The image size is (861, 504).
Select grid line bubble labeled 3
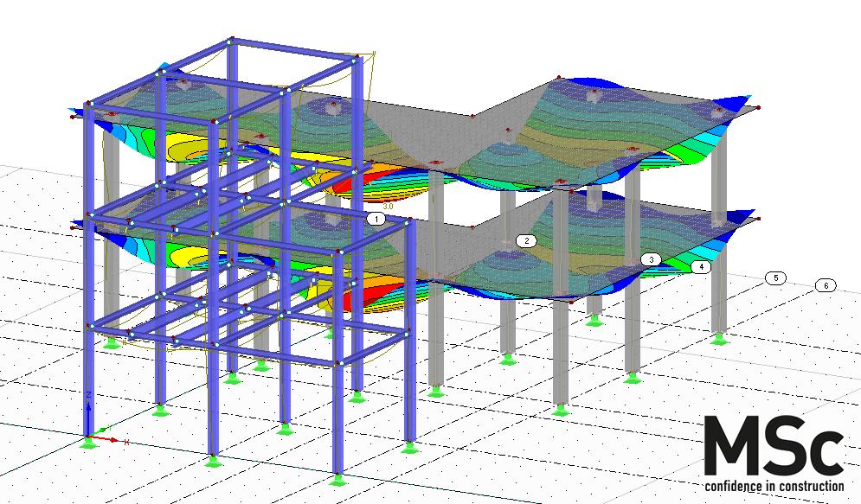[x=652, y=259]
